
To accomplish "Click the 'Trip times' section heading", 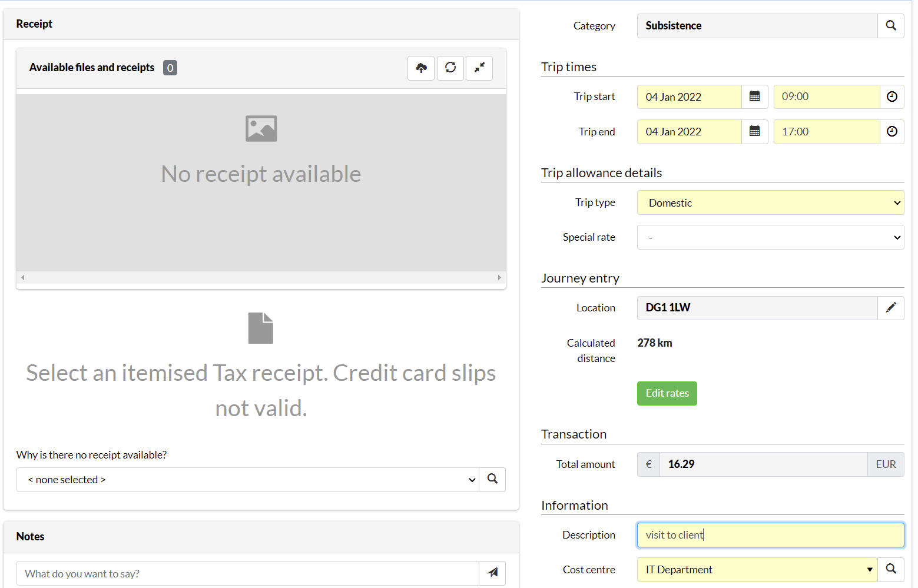I will 569,67.
